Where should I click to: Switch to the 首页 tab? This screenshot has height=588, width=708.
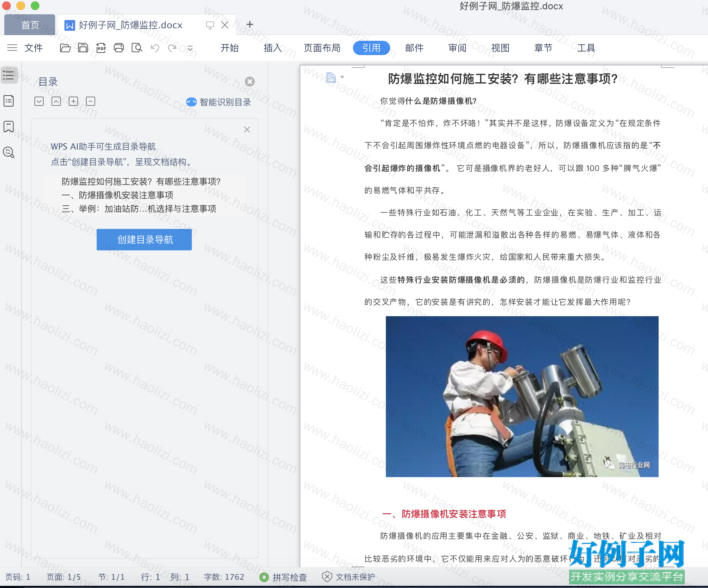tap(30, 25)
